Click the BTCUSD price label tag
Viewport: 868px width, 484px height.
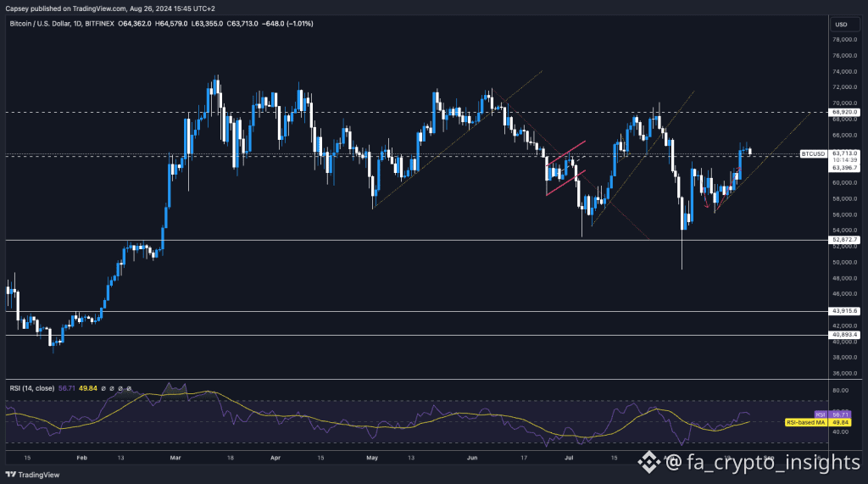coord(813,153)
